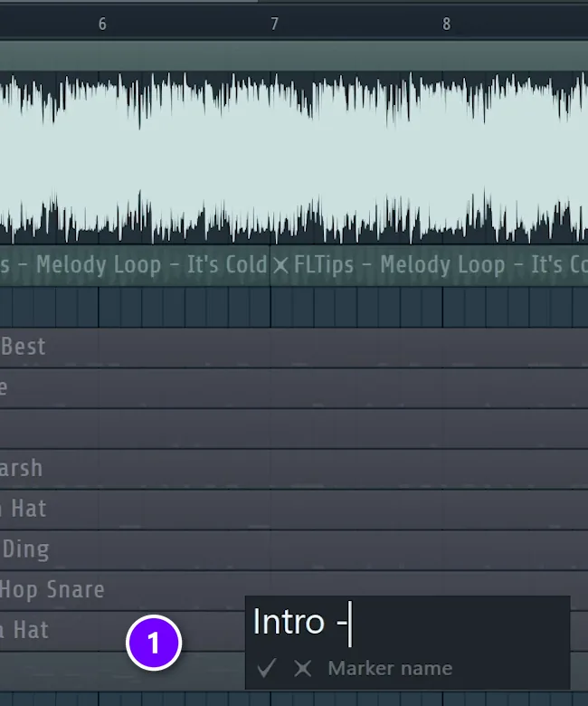Cancel marker naming with the X icon

click(302, 668)
